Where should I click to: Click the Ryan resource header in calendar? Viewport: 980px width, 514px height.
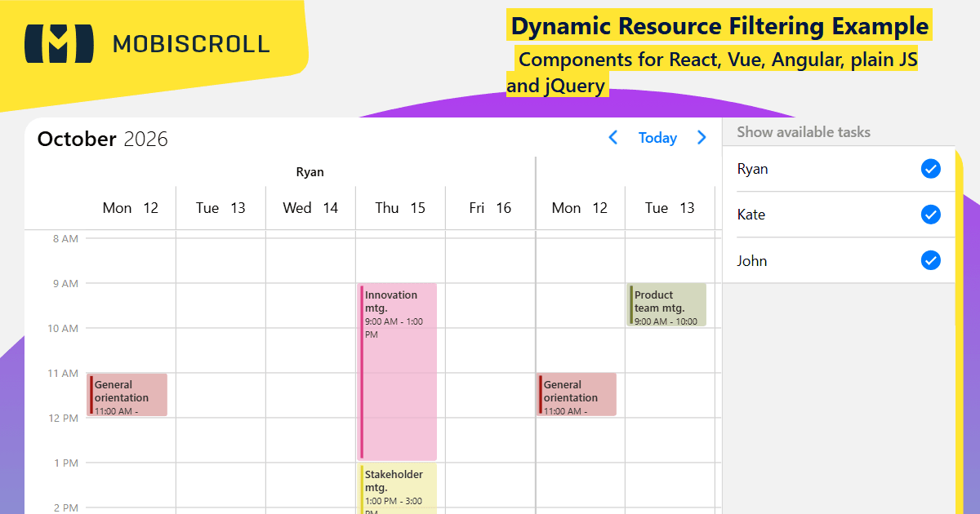[x=310, y=172]
